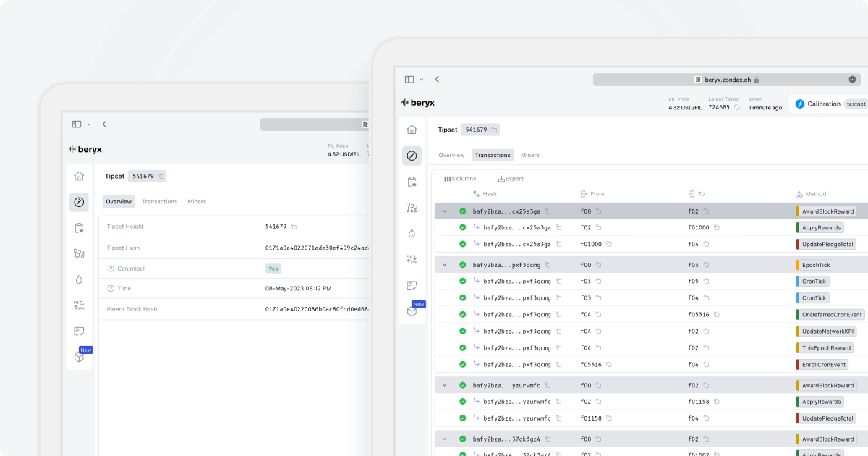Click the 08-May-2023 08:12 PM time value
868x456 pixels.
pos(298,288)
